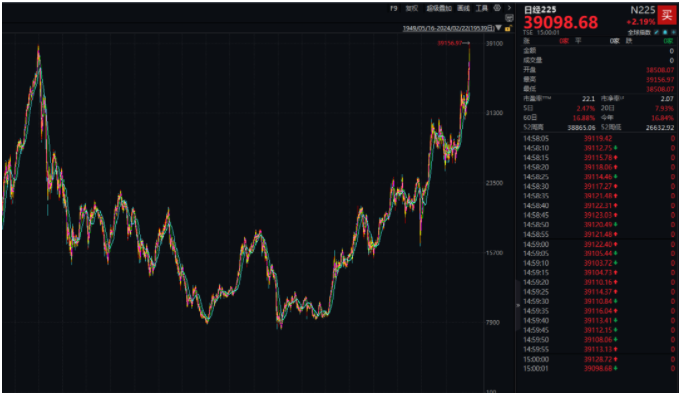Click the 23500 price axis label
The height and width of the screenshot is (395, 681).
494,183
